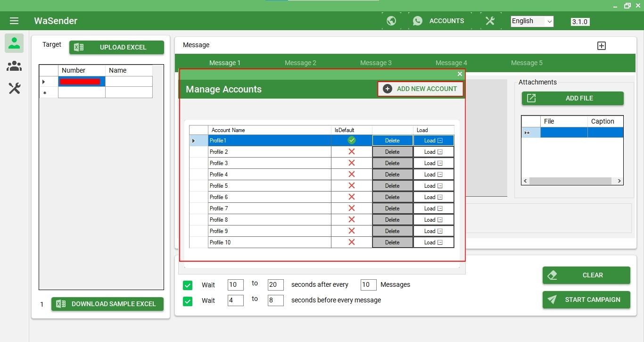The height and width of the screenshot is (342, 644).
Task: Click the WhatsApp icon beside ACCOUNTS
Action: [417, 21]
